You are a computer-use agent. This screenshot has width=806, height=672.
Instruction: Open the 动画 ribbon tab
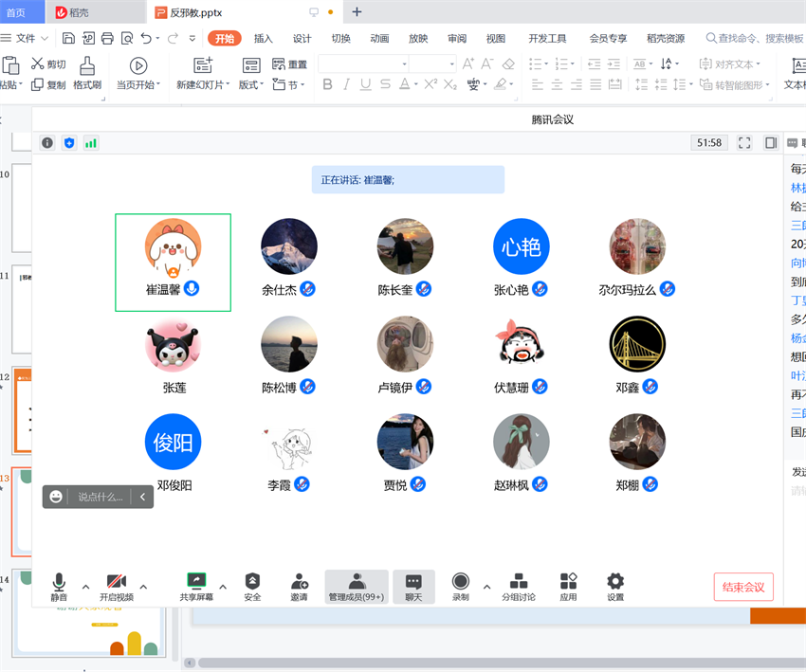pyautogui.click(x=379, y=39)
